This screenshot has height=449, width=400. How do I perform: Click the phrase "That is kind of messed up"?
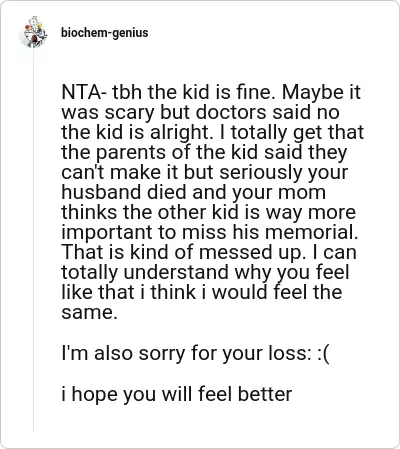click(x=183, y=252)
